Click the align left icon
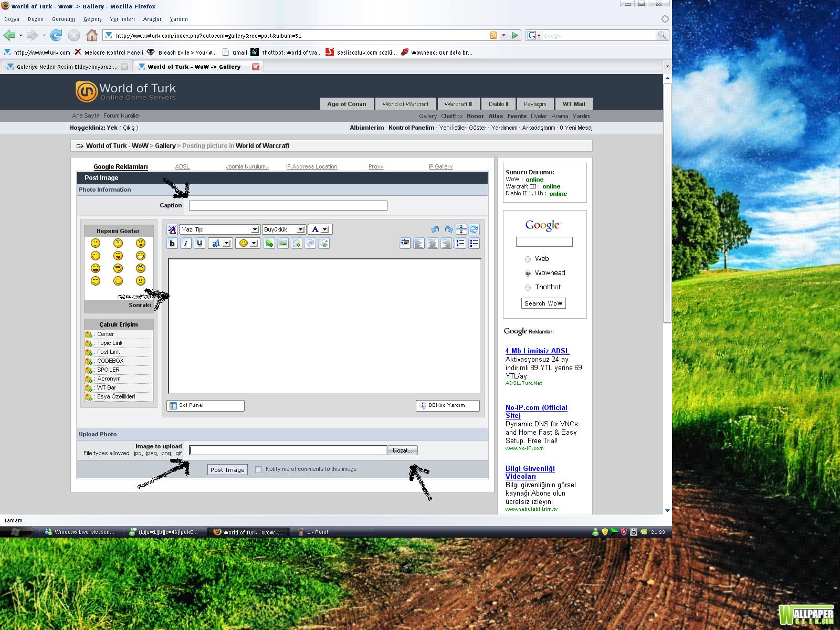 click(418, 243)
